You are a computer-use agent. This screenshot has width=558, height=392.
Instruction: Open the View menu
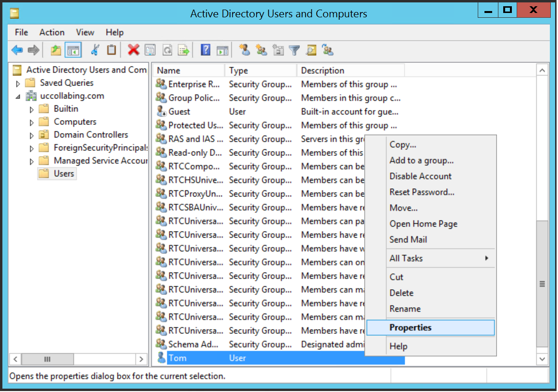click(85, 32)
